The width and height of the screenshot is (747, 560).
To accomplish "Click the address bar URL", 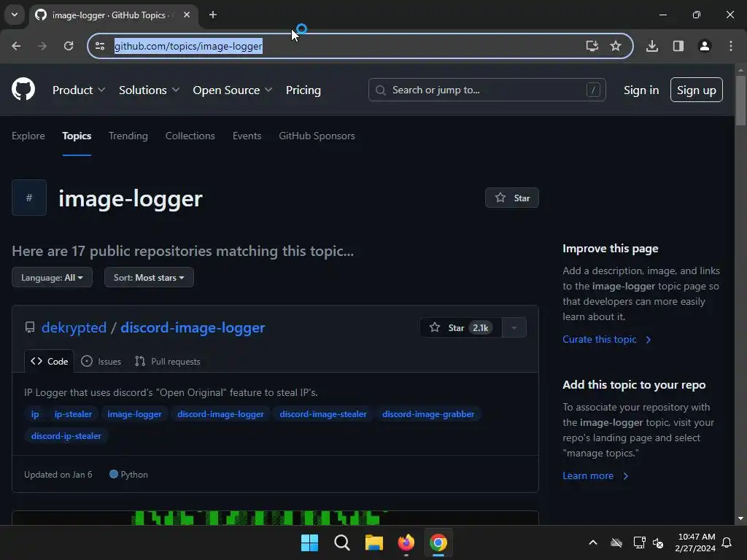I will point(188,46).
